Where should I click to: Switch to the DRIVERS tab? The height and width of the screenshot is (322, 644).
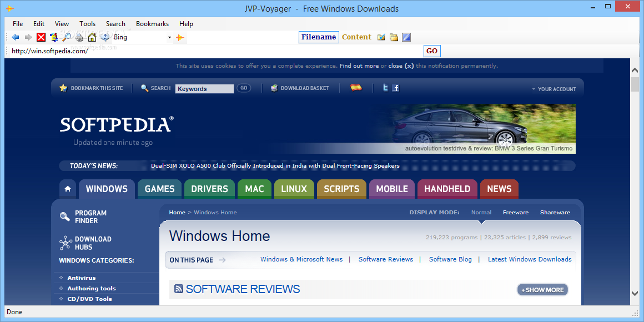209,189
